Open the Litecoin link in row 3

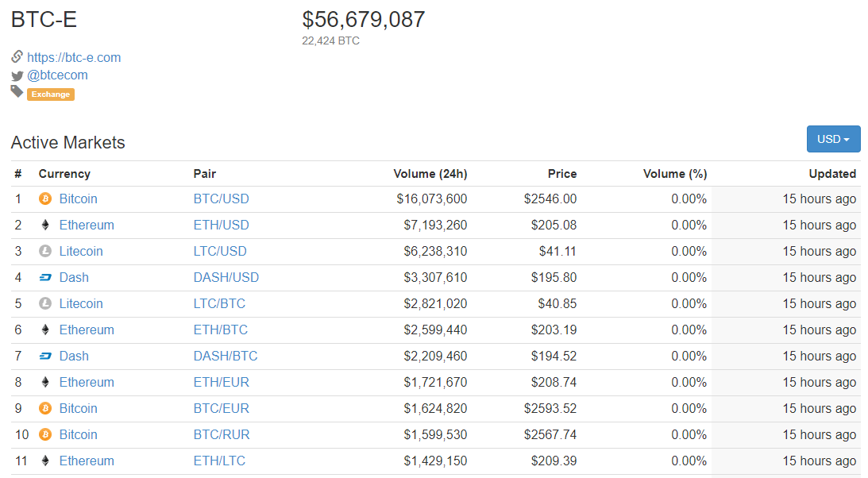pos(81,251)
